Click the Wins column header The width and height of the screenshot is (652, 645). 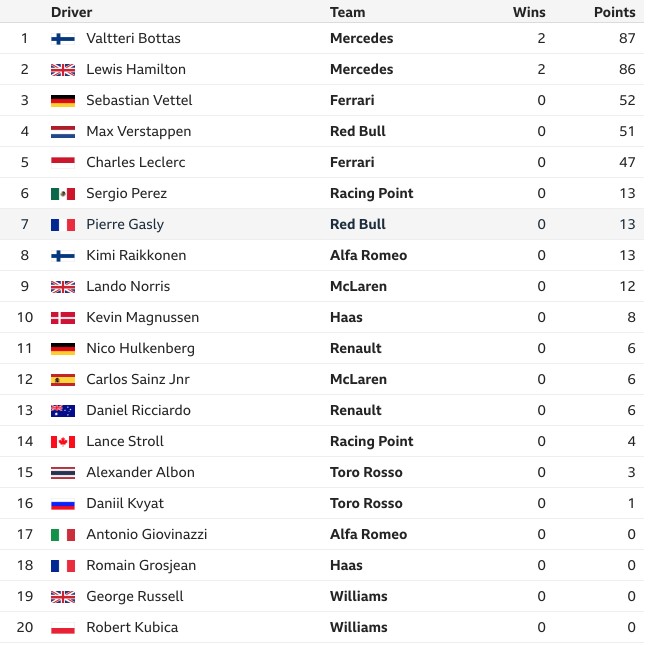point(529,12)
